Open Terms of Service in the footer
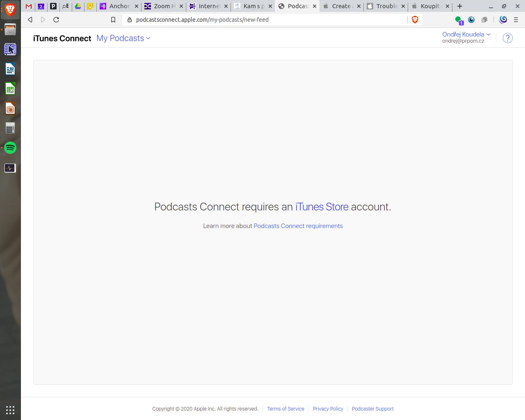This screenshot has height=420, width=525. coord(285,409)
